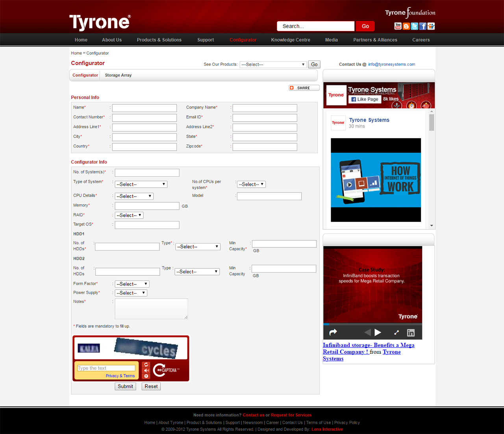Click the Name input field
504x434 pixels.
point(145,108)
